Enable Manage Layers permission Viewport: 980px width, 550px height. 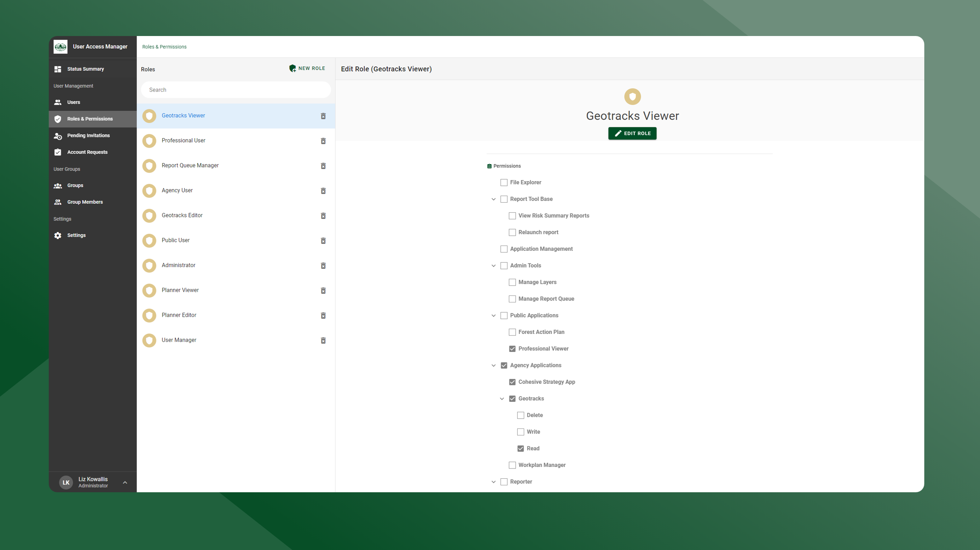coord(512,282)
